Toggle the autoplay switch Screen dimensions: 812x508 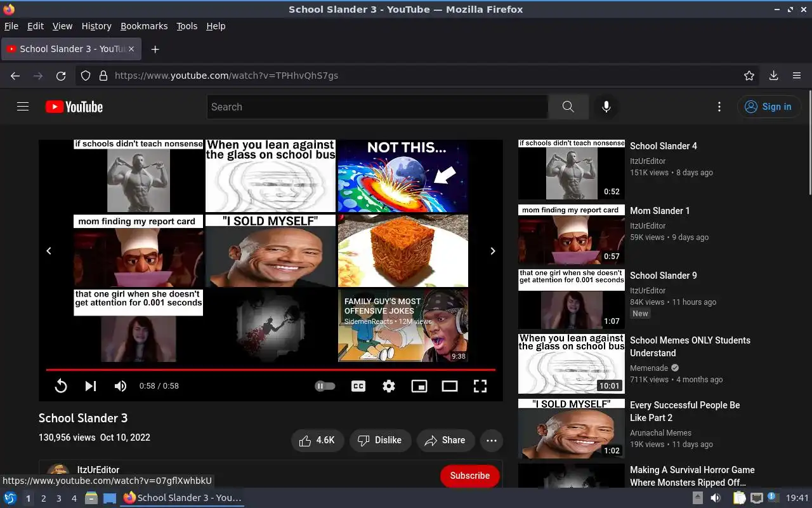325,385
